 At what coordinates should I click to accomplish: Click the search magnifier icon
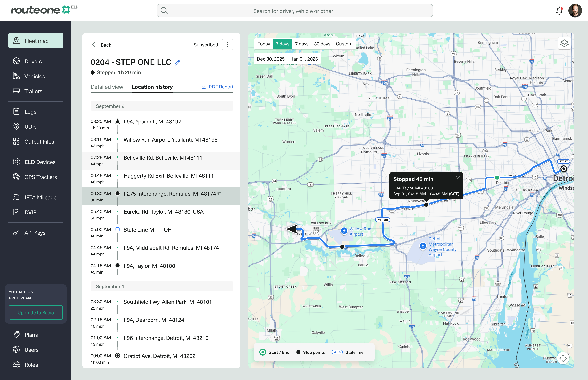[x=164, y=11]
